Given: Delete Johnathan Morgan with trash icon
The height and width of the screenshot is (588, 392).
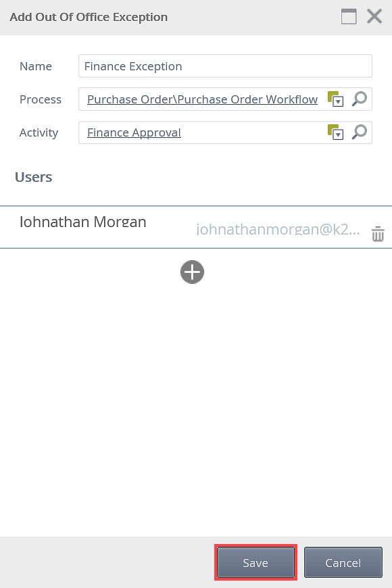Looking at the screenshot, I should tap(378, 234).
